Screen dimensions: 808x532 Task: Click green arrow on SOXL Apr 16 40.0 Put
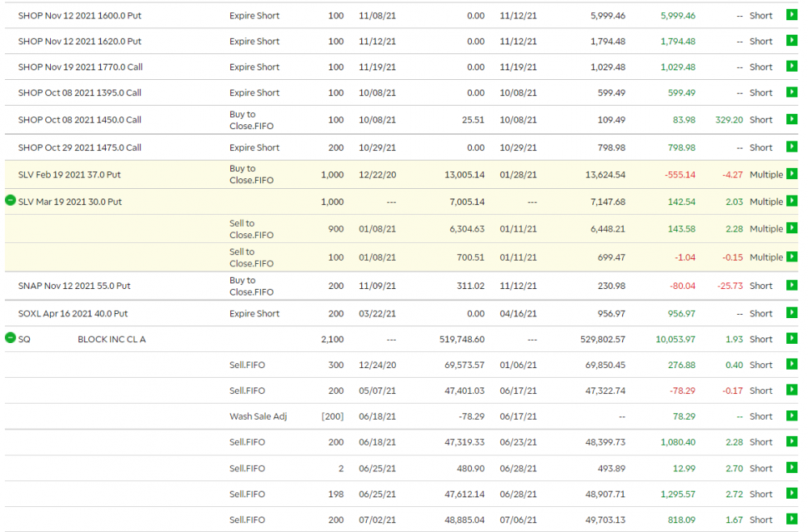click(791, 314)
